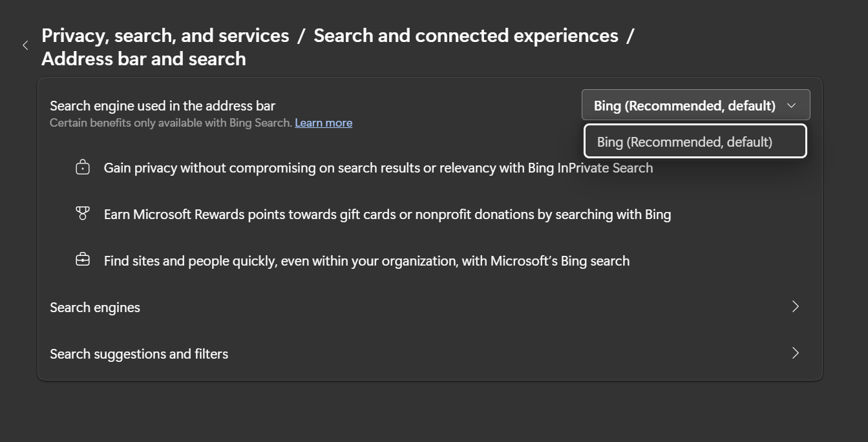Navigate back using Privacy, search, and services breadcrumb
868x442 pixels.
click(x=165, y=36)
